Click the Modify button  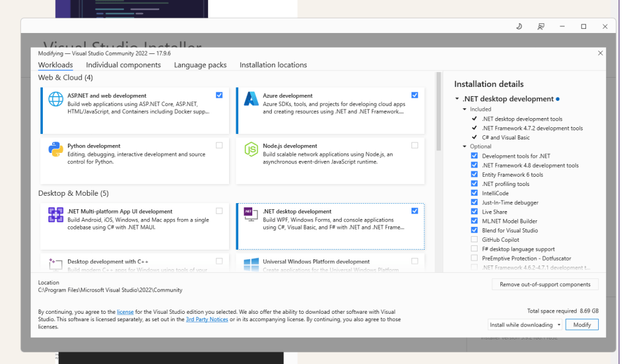point(582,325)
